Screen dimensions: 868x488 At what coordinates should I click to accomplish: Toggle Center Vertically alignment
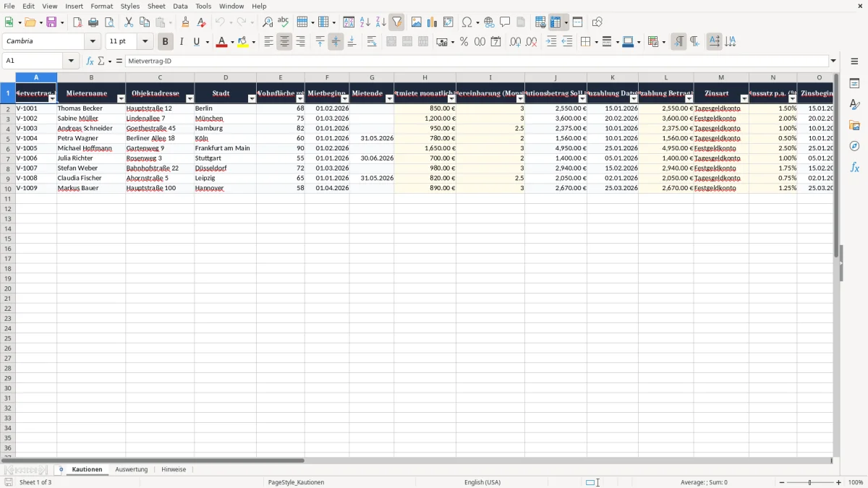click(336, 42)
